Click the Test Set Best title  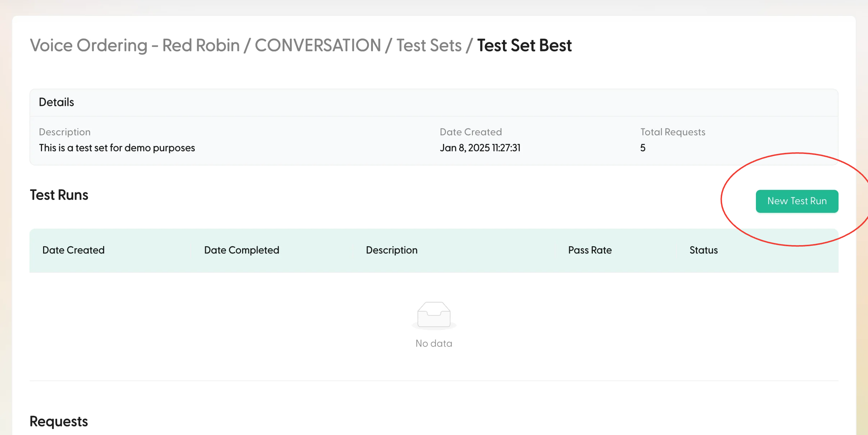coord(524,46)
